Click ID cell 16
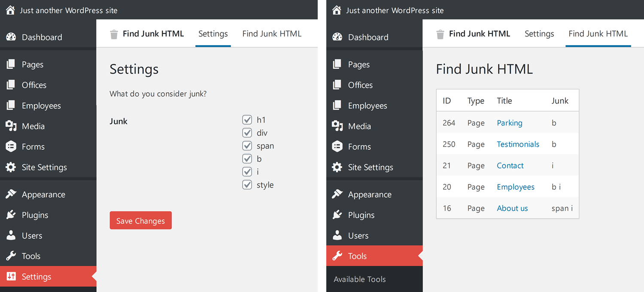 [447, 208]
